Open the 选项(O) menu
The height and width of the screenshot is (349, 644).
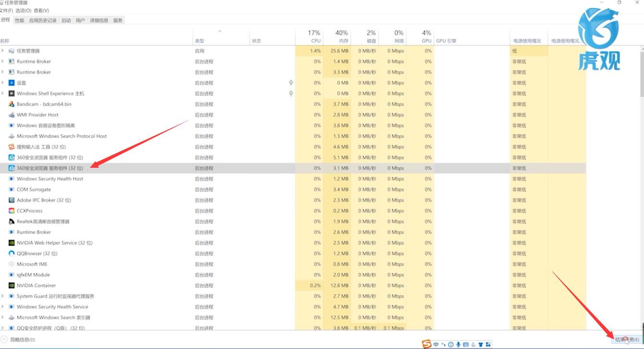(x=23, y=10)
